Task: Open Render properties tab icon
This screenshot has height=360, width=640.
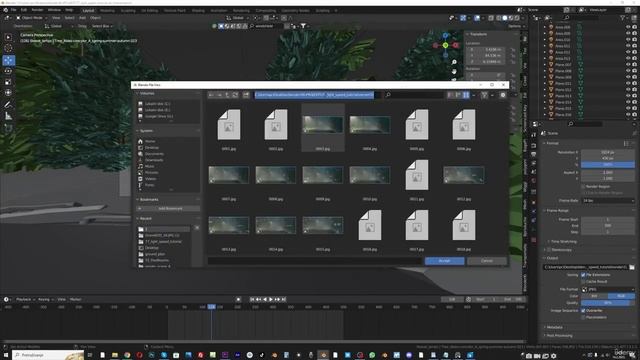Action: (x=534, y=145)
